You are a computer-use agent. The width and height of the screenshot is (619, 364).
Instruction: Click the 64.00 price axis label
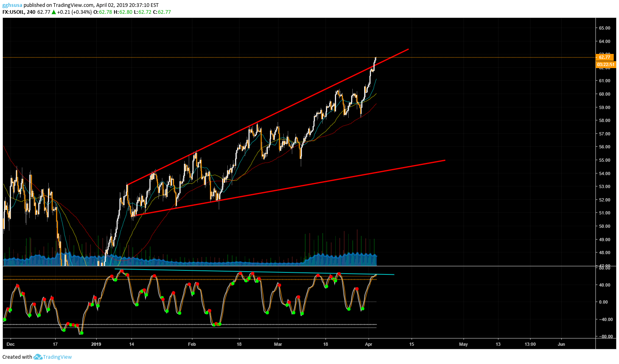tap(604, 41)
